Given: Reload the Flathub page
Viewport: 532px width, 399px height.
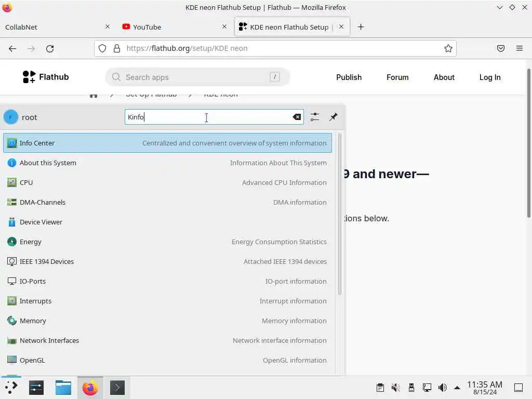Looking at the screenshot, I should coord(50,48).
